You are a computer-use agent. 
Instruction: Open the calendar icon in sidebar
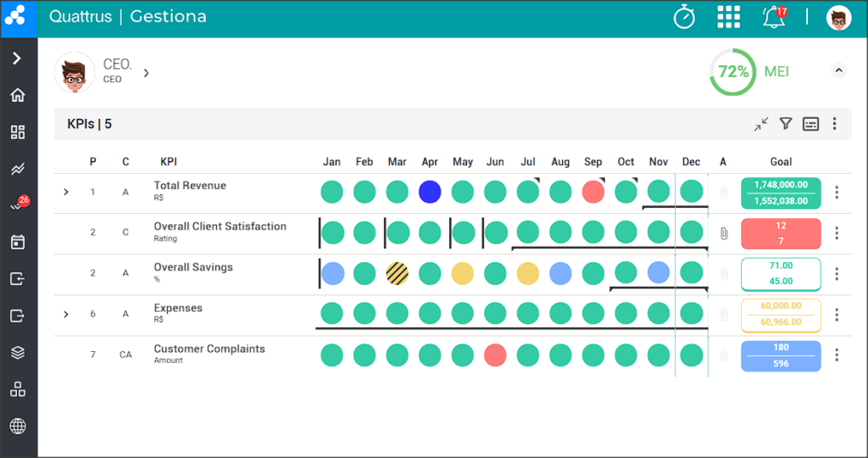[18, 242]
